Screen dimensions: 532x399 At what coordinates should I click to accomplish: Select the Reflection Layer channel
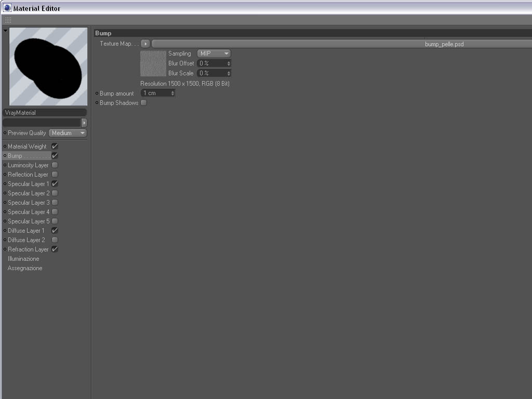click(28, 175)
